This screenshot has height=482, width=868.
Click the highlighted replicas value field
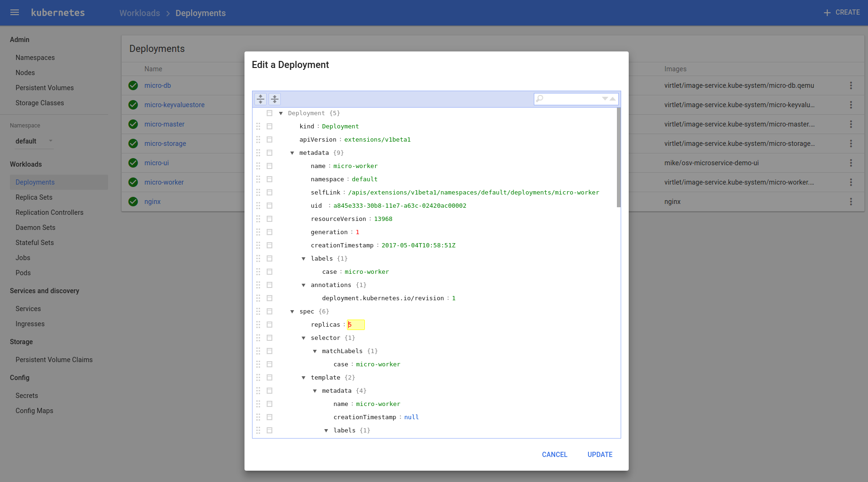356,325
